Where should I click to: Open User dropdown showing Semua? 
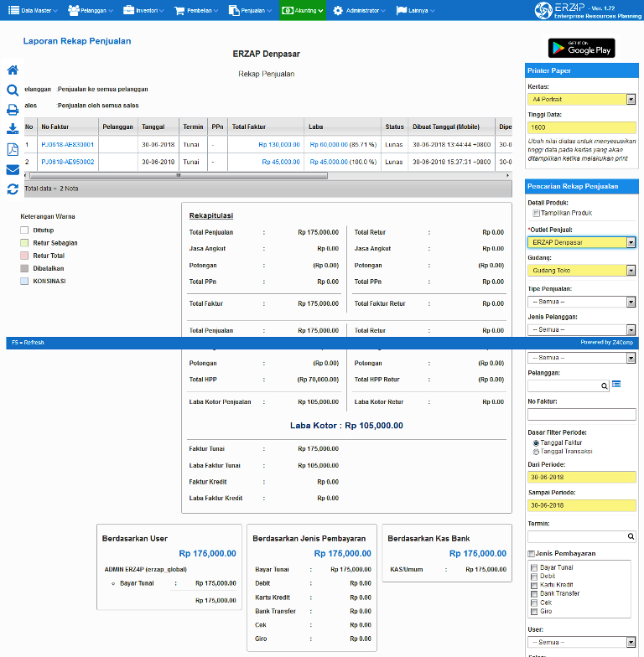[x=582, y=642]
